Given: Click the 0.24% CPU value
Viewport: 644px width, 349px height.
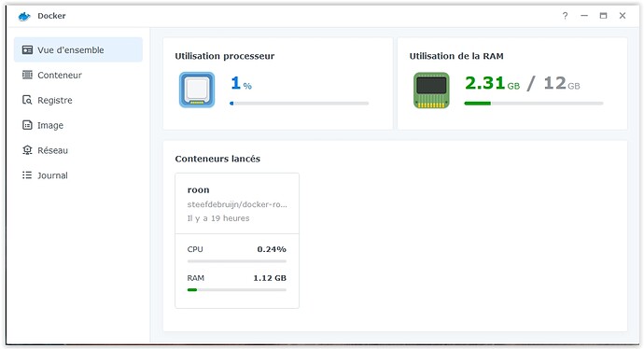Looking at the screenshot, I should click(x=272, y=249).
